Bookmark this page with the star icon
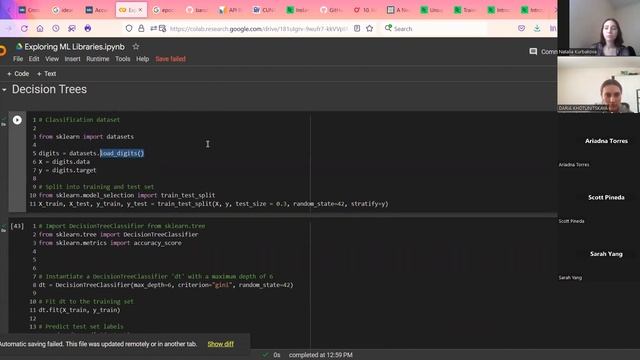Image resolution: width=640 pixels, height=360 pixels. point(370,29)
